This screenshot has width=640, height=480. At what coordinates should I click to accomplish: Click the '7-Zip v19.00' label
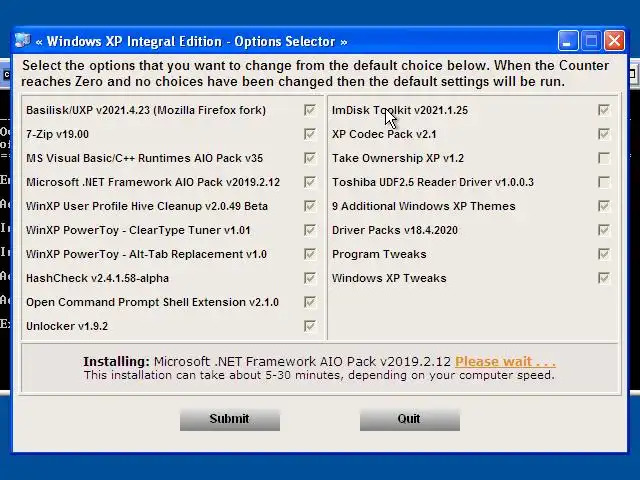click(57, 134)
